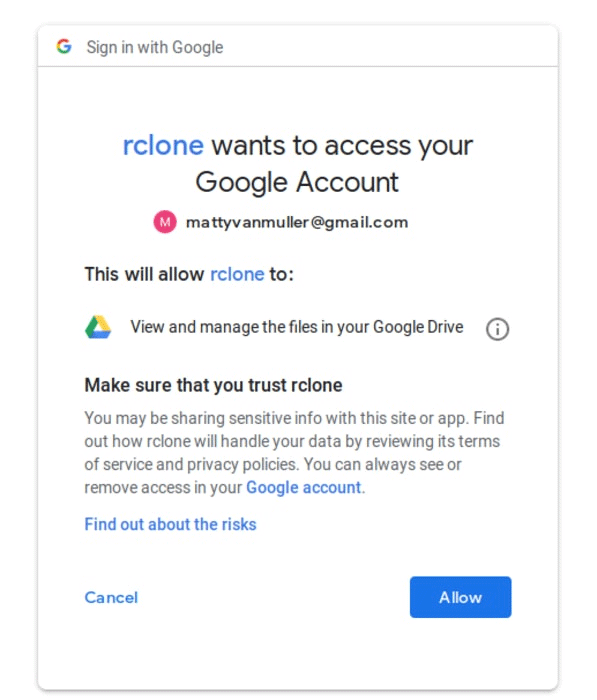Click the Google G logo
Viewport: 597px width, 700px height.
click(x=64, y=46)
